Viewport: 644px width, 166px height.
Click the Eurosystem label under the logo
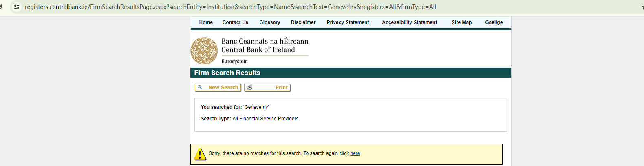(x=234, y=61)
